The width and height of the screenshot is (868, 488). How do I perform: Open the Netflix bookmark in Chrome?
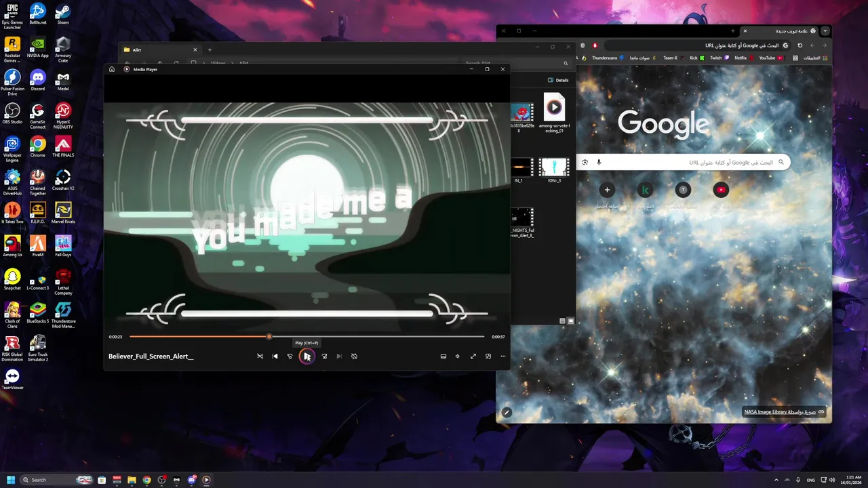click(x=744, y=58)
